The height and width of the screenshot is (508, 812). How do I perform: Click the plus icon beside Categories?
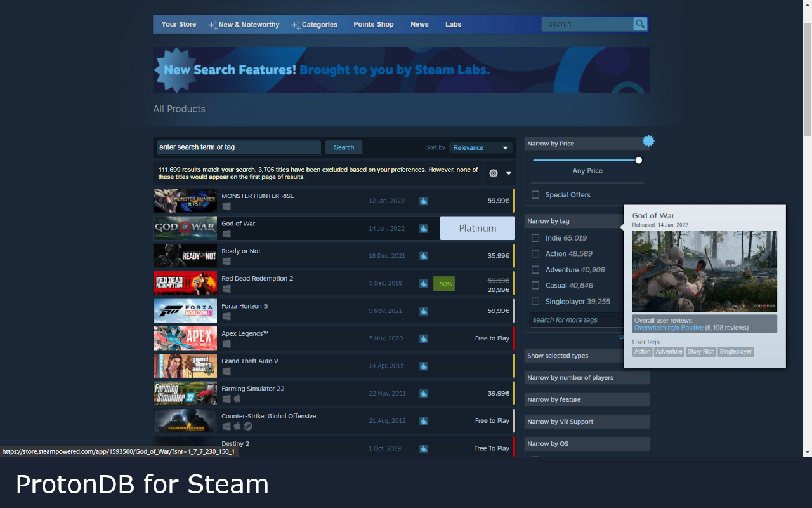coord(296,25)
